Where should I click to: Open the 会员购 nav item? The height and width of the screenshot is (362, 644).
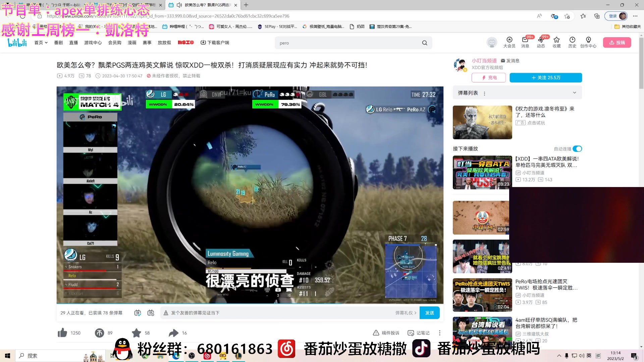coord(115,43)
